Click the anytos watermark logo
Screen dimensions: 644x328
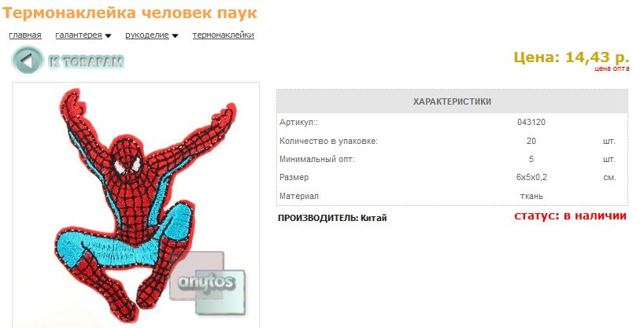[x=208, y=283]
